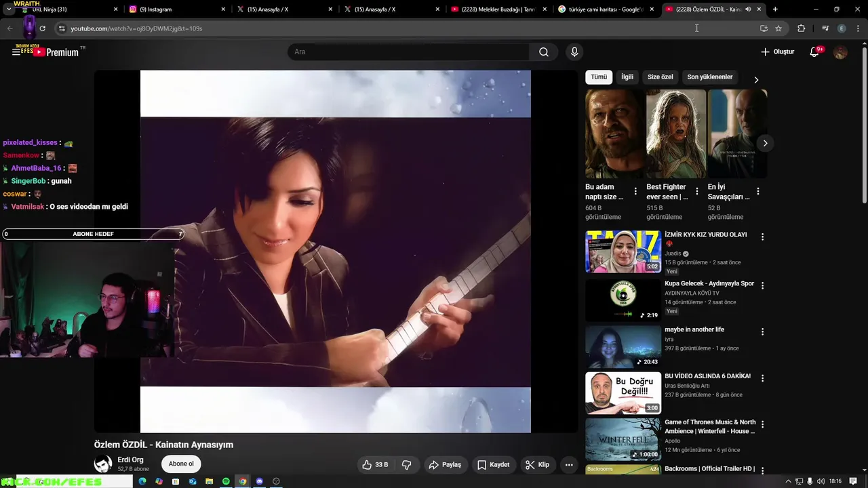Open the notifications bell
Image resolution: width=868 pixels, height=488 pixels.
click(x=814, y=52)
